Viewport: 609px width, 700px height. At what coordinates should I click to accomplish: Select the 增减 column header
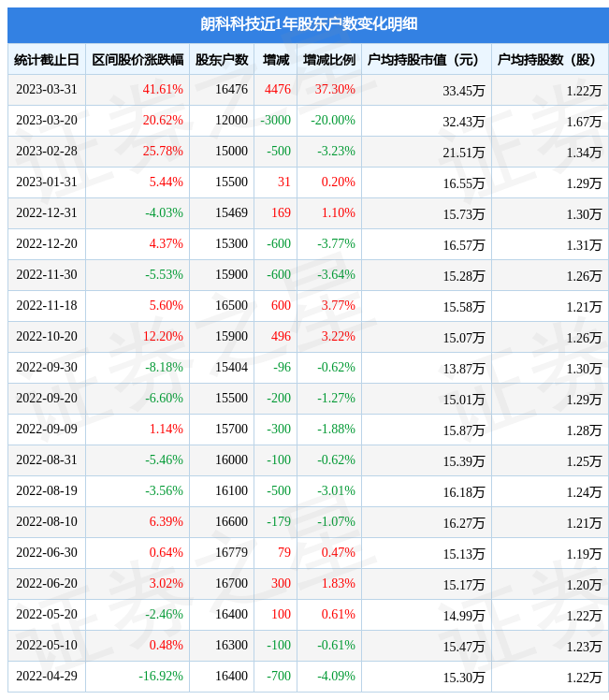point(276,59)
